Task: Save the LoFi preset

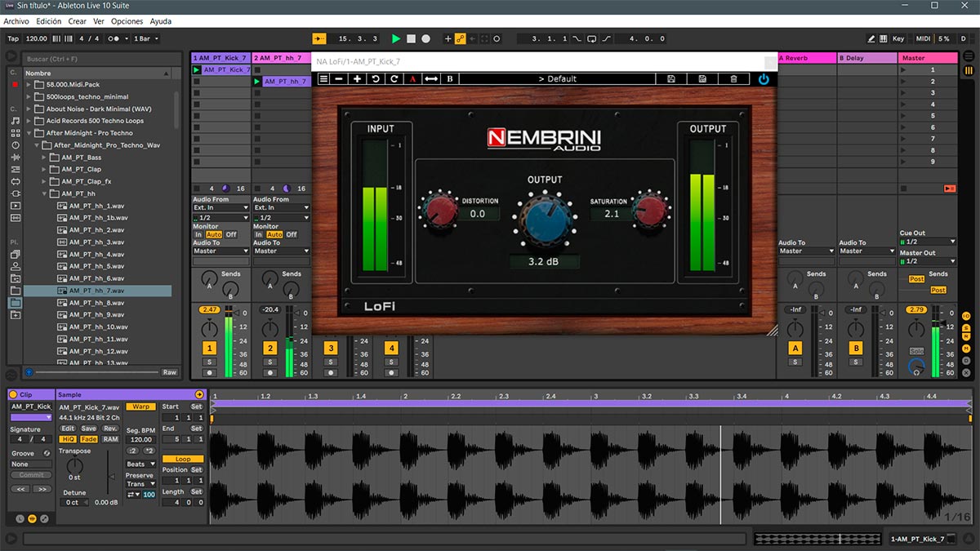Action: 671,79
